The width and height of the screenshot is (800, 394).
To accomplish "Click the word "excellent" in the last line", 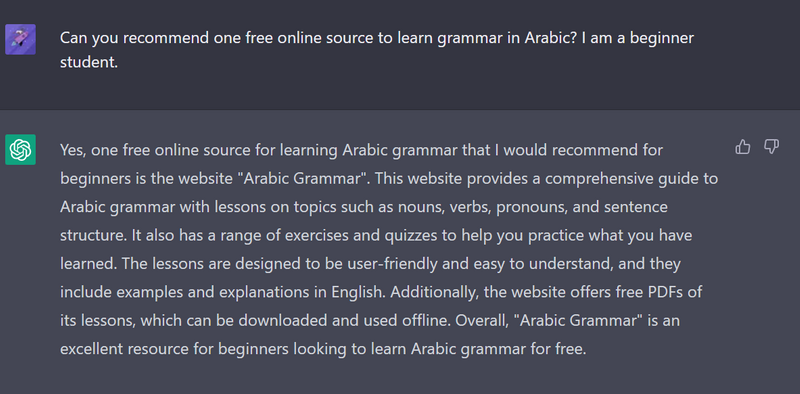I will [x=91, y=350].
